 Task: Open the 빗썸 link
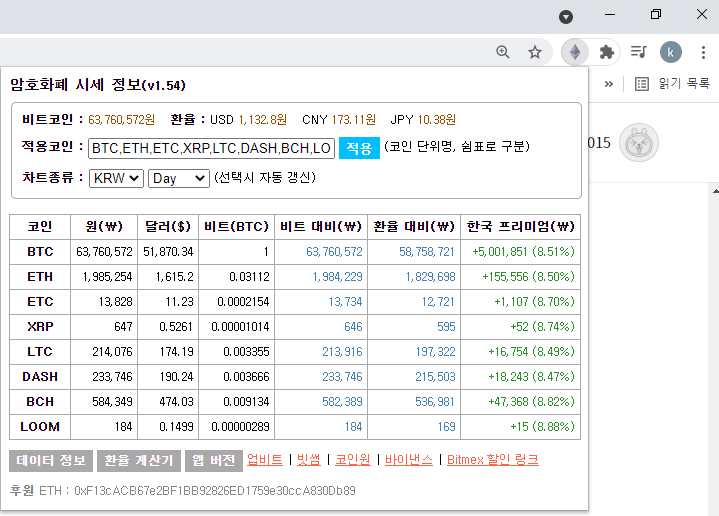pos(309,460)
